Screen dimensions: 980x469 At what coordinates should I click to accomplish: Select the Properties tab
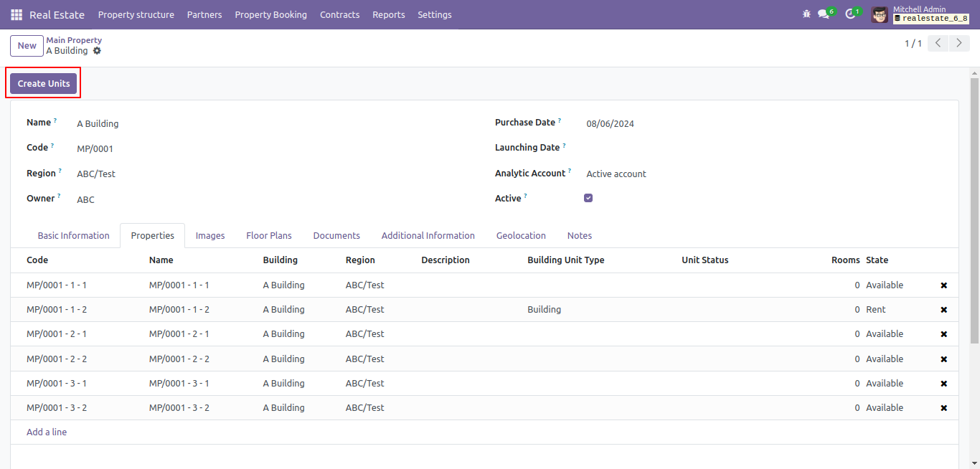153,235
